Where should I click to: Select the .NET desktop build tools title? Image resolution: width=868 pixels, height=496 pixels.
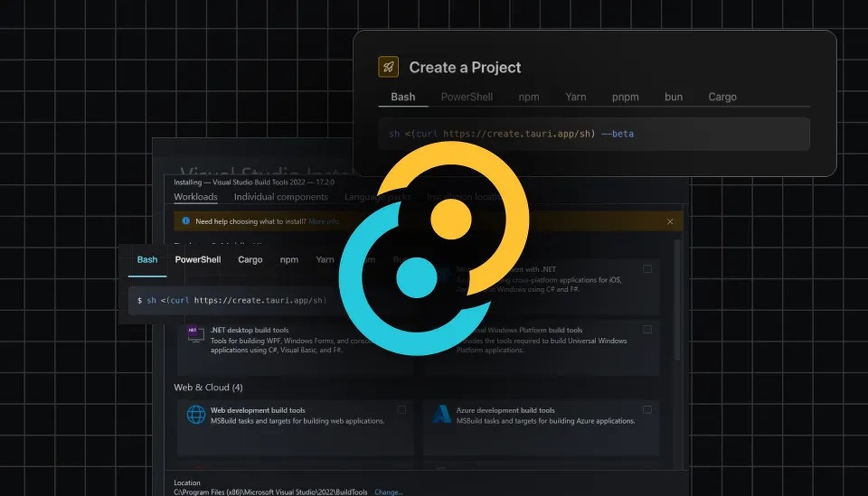(249, 330)
